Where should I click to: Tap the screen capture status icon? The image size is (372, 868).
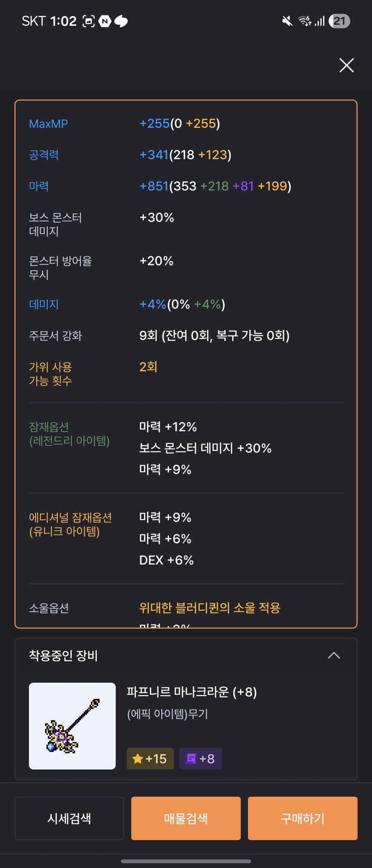tap(88, 21)
